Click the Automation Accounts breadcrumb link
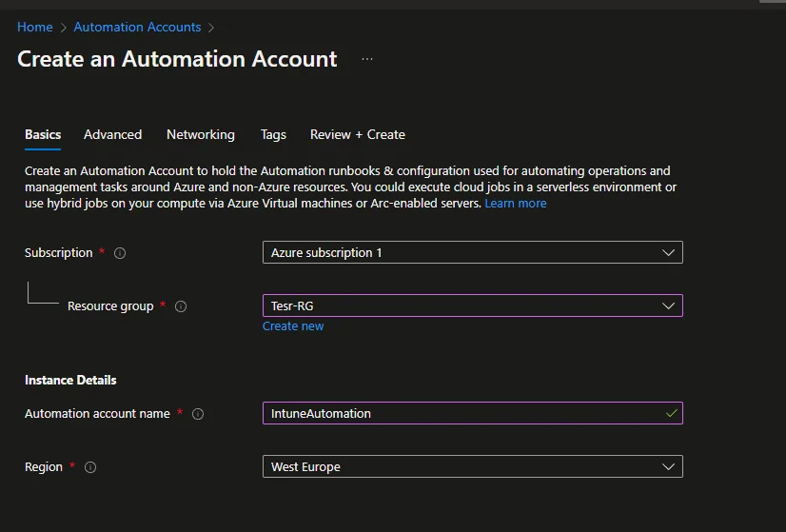The width and height of the screenshot is (786, 532). point(137,27)
